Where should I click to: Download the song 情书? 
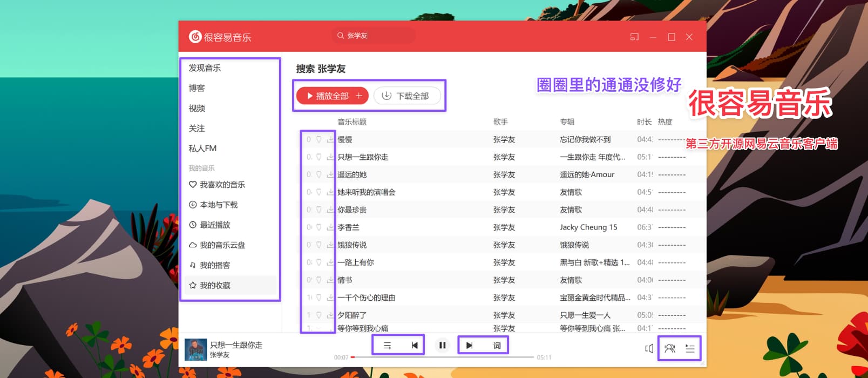click(330, 280)
